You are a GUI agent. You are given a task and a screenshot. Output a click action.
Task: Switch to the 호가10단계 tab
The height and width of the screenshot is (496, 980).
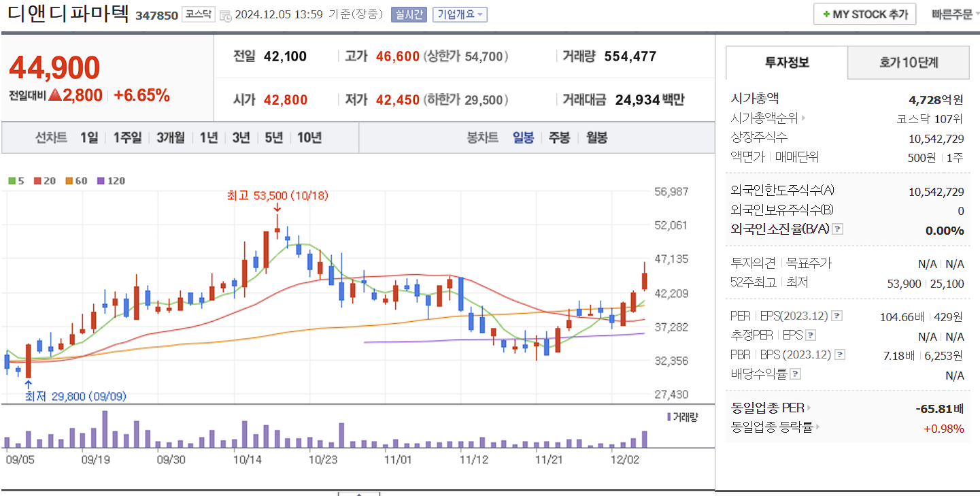[x=909, y=63]
